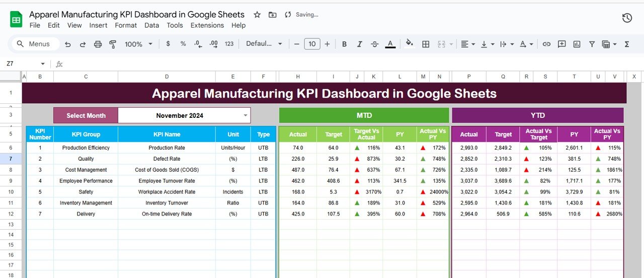644x278 pixels.
Task: Open vertical align dropdown
Action: click(x=488, y=44)
